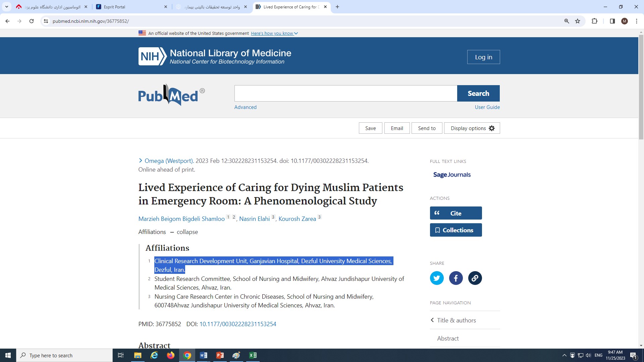Click the page vertical scrollbar thumb
Viewport: 644px width, 362px height.
[x=641, y=87]
